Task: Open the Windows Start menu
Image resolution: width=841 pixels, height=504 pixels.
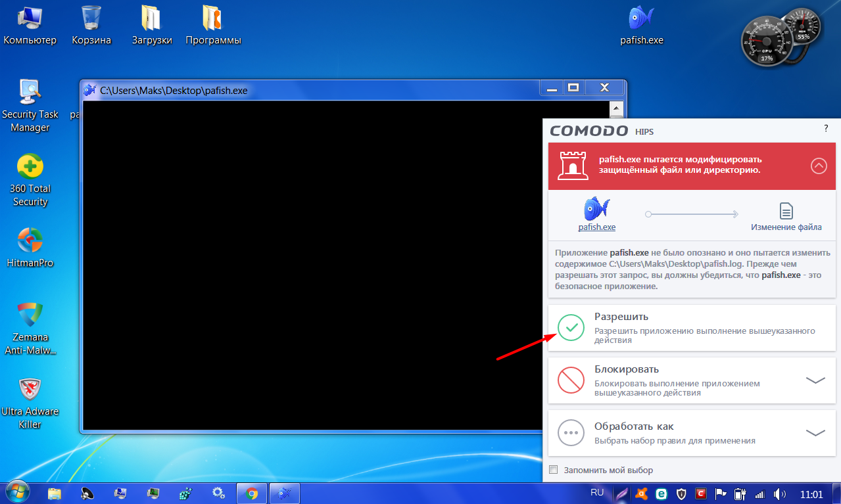Action: (17, 493)
